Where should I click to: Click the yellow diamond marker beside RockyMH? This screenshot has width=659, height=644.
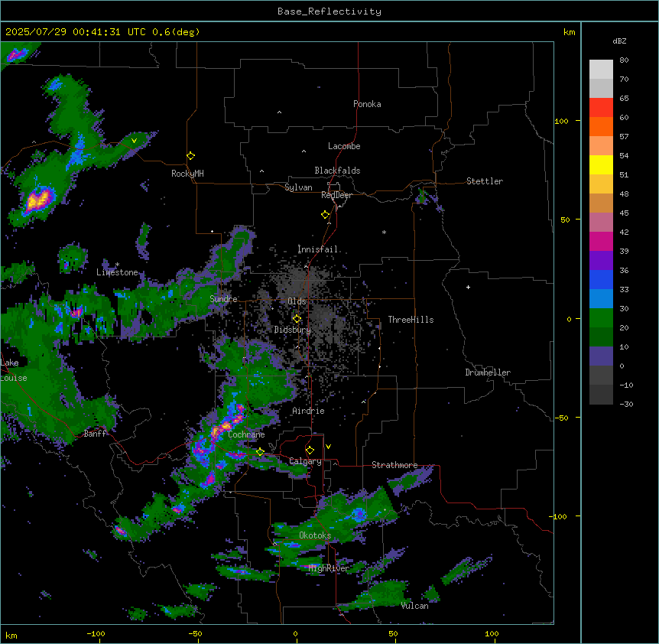pos(190,156)
